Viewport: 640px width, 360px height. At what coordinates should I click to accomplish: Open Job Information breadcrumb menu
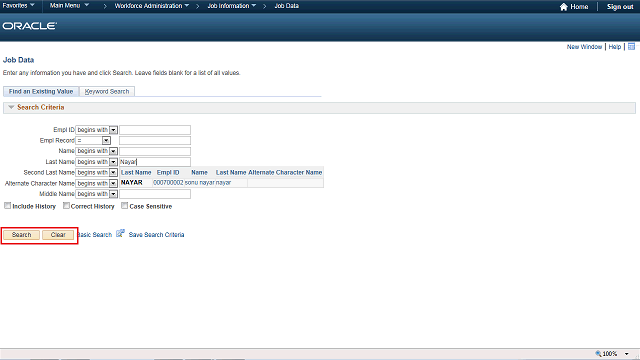tap(232, 6)
